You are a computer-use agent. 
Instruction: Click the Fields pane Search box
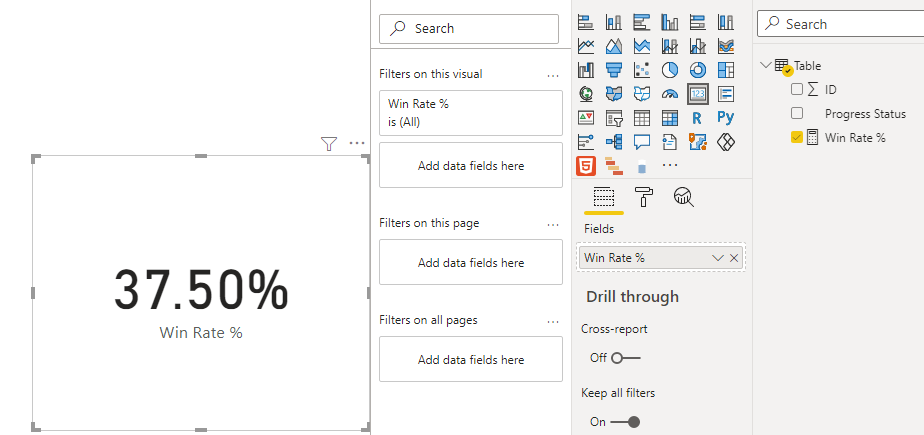tap(840, 24)
